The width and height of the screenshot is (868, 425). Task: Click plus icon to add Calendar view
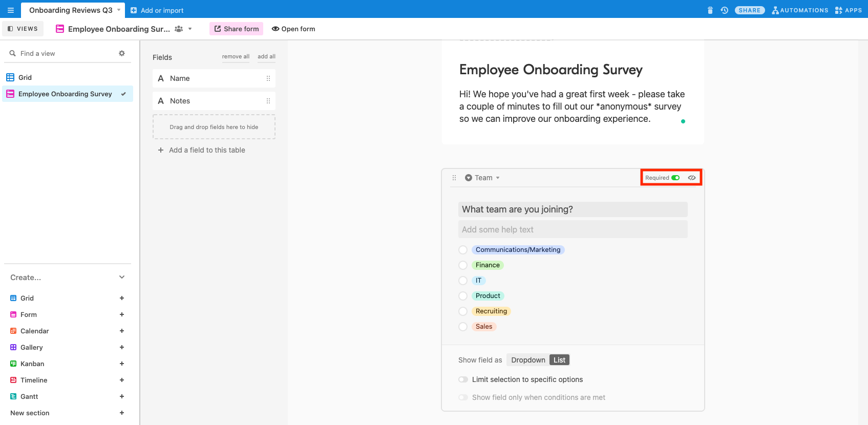(122, 331)
